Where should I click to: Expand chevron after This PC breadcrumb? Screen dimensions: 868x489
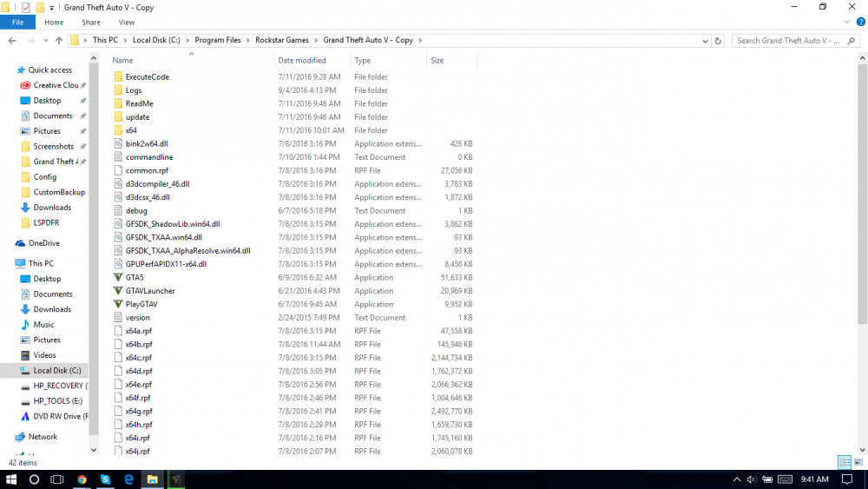pos(125,41)
